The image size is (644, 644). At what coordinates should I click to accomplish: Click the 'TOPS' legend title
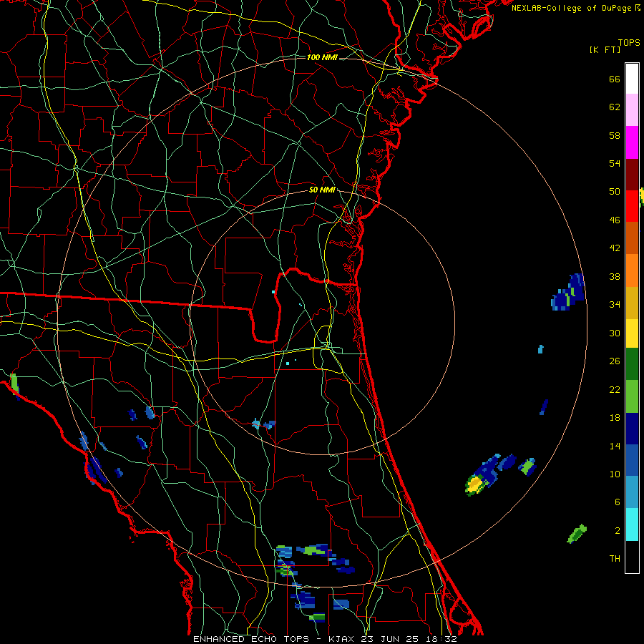[x=629, y=43]
